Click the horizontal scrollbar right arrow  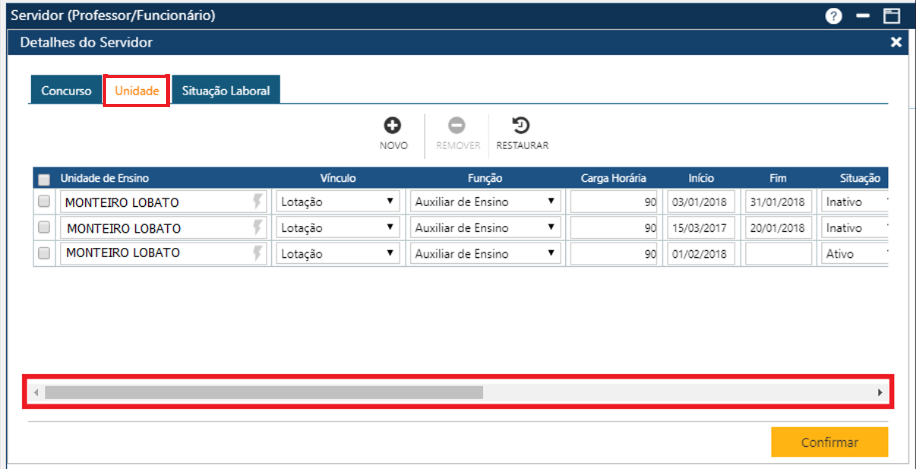[x=880, y=393]
